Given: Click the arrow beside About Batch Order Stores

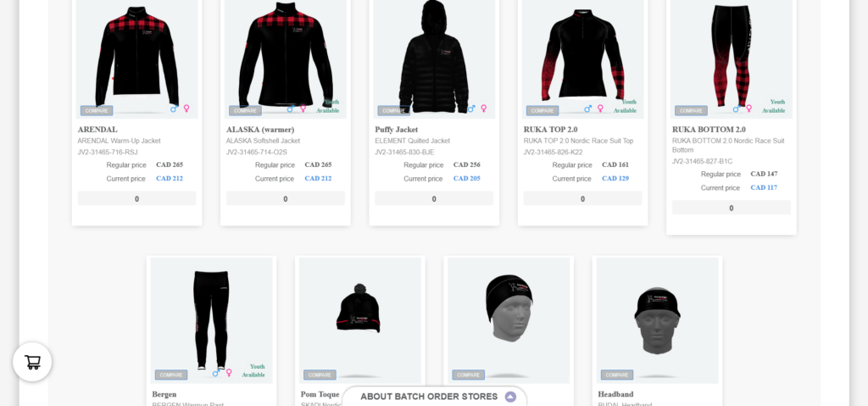Looking at the screenshot, I should pos(510,397).
